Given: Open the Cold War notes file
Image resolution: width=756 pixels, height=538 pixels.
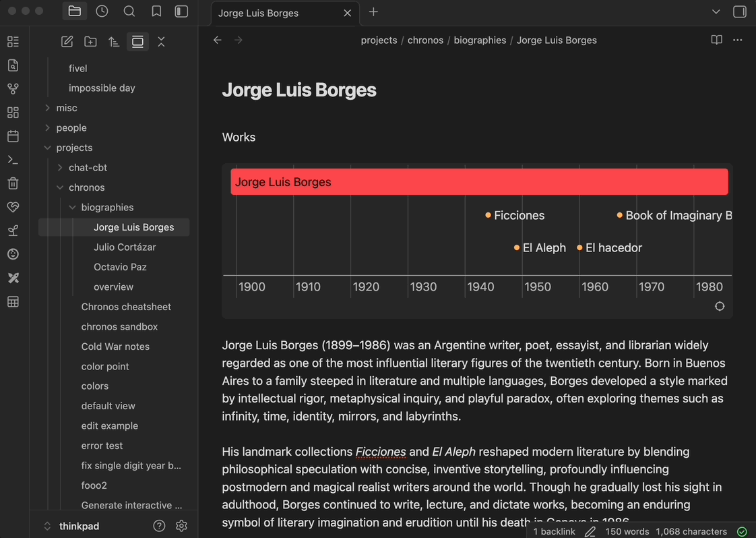Looking at the screenshot, I should 115,347.
